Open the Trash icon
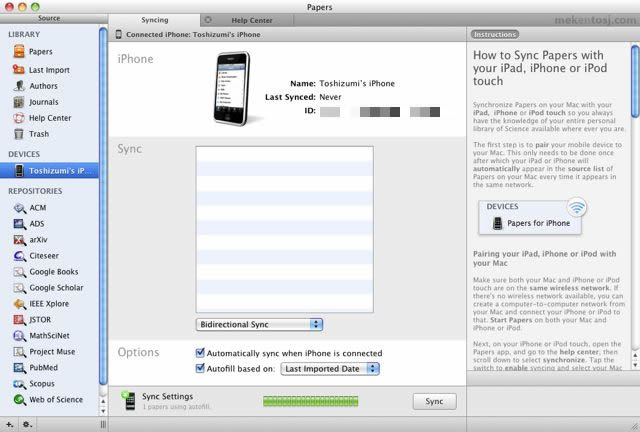The width and height of the screenshot is (640, 432). coord(19,134)
